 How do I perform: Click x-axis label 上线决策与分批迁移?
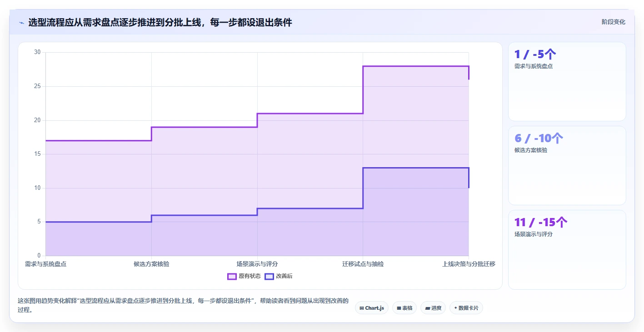tap(469, 264)
